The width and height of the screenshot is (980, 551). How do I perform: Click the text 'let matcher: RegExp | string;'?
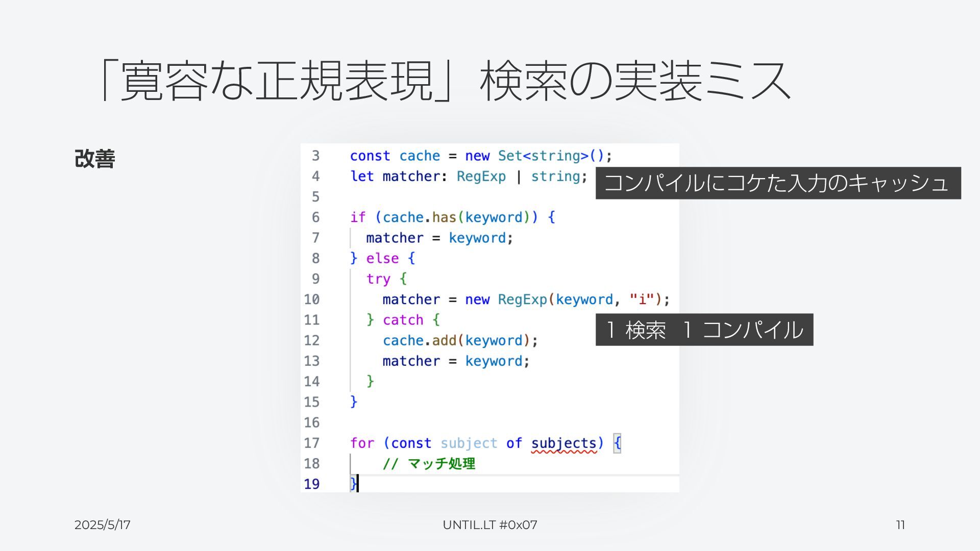[469, 177]
